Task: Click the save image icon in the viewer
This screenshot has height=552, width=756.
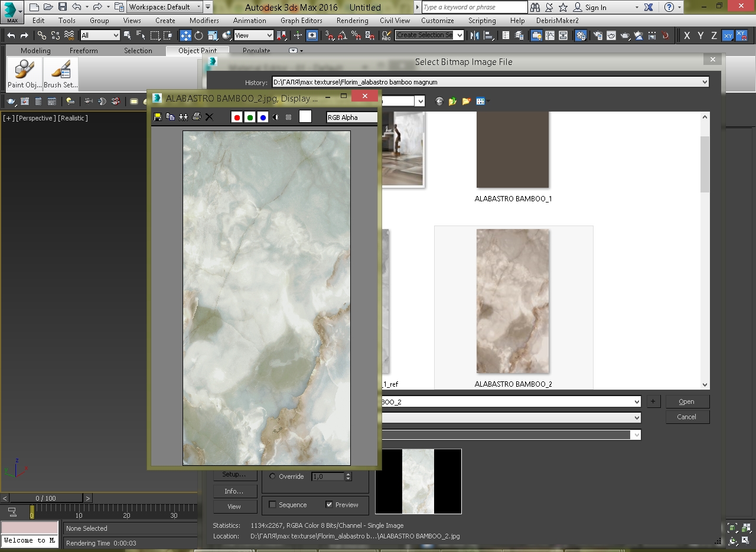Action: pyautogui.click(x=157, y=116)
